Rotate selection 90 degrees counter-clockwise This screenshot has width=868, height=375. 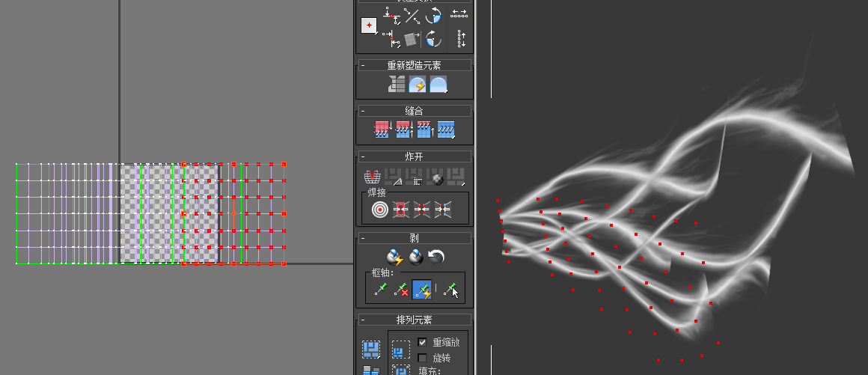(x=433, y=16)
